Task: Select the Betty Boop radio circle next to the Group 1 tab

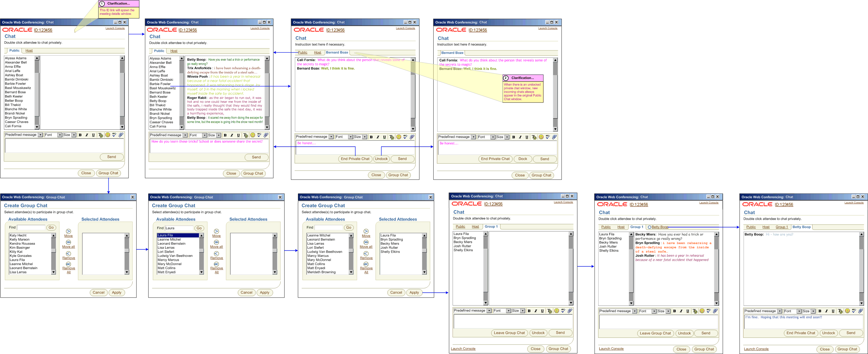Action: click(649, 227)
